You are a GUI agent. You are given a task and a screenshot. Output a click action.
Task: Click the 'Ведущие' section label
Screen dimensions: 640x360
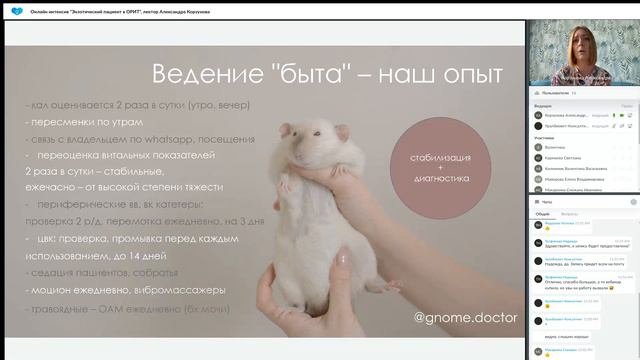pyautogui.click(x=543, y=106)
